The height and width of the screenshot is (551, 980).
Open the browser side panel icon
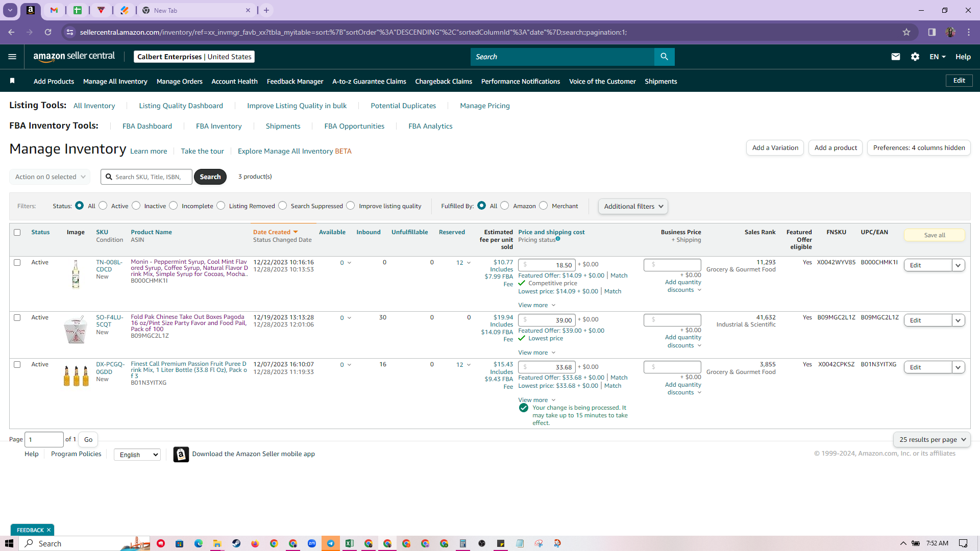[x=932, y=32]
